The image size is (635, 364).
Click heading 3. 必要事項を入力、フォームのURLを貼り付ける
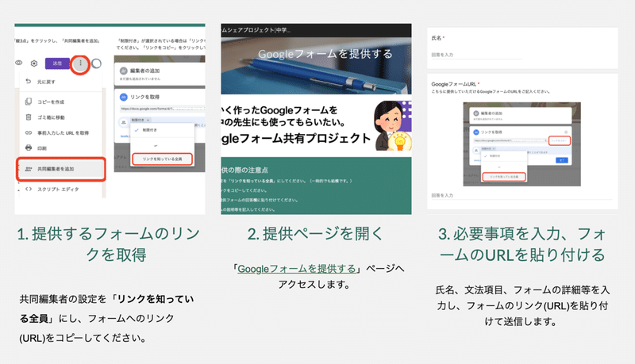tap(522, 244)
